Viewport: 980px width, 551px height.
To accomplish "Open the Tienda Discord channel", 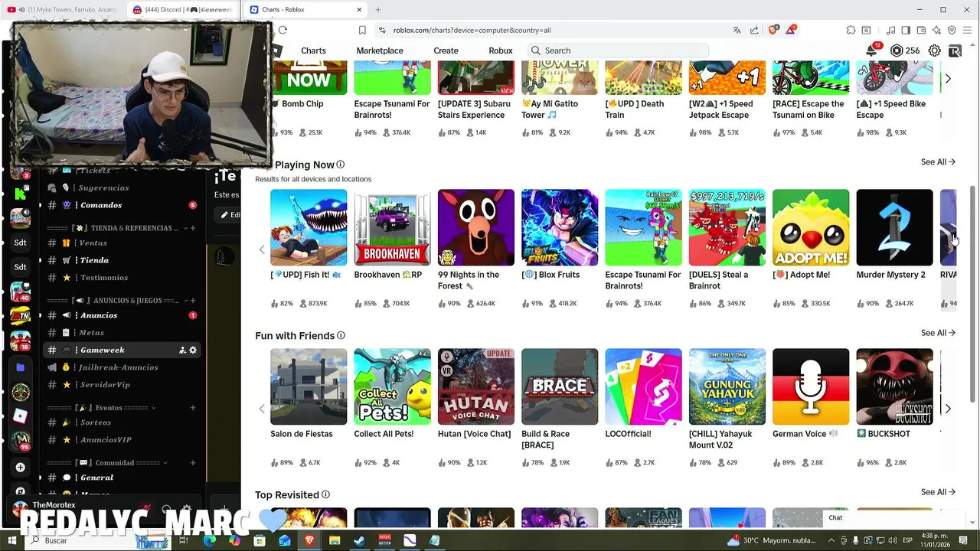I will pyautogui.click(x=121, y=260).
